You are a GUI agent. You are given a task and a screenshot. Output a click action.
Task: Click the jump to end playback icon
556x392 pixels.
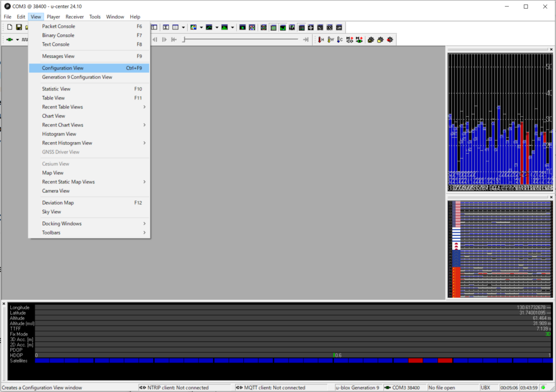pos(306,40)
